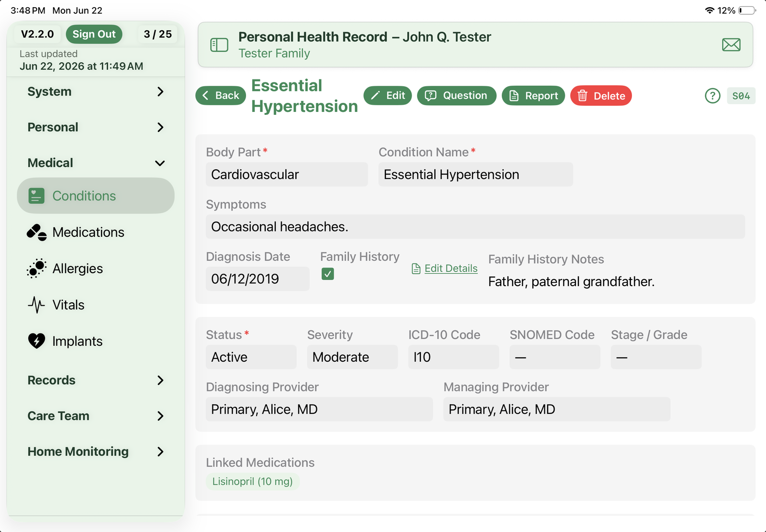
Task: Delete the Essential Hypertension condition
Action: coord(601,96)
